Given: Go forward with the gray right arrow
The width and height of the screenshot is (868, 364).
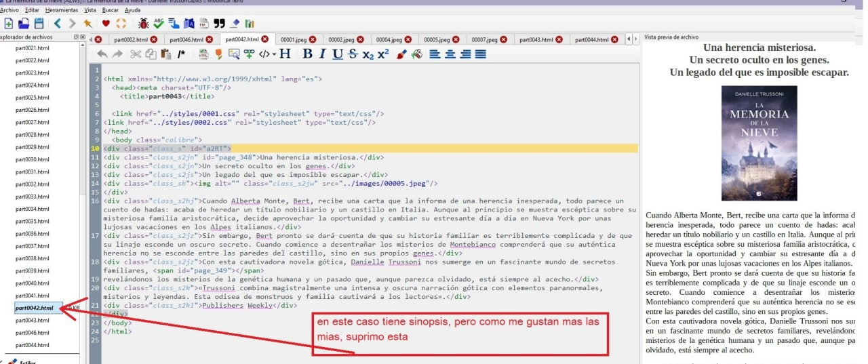Looking at the screenshot, I should coord(72,24).
